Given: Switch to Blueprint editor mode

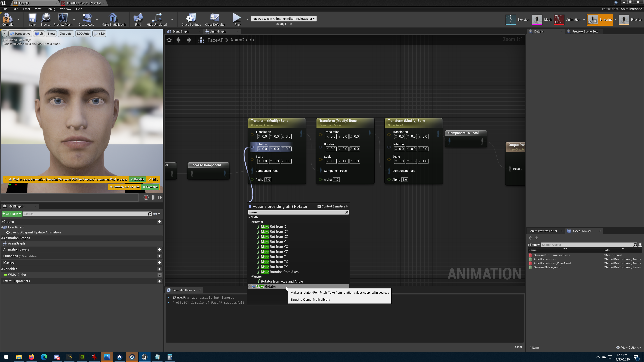Looking at the screenshot, I should point(600,19).
